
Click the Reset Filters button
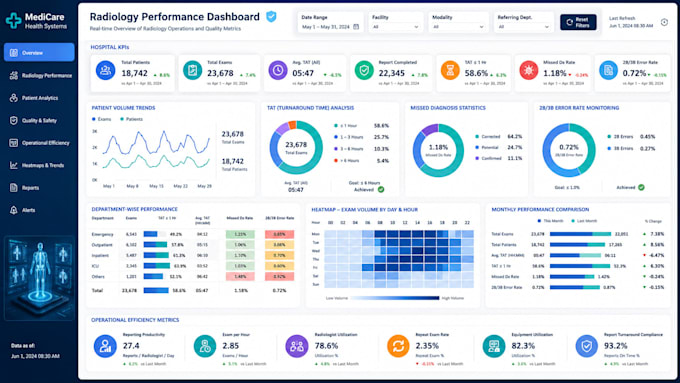(578, 22)
